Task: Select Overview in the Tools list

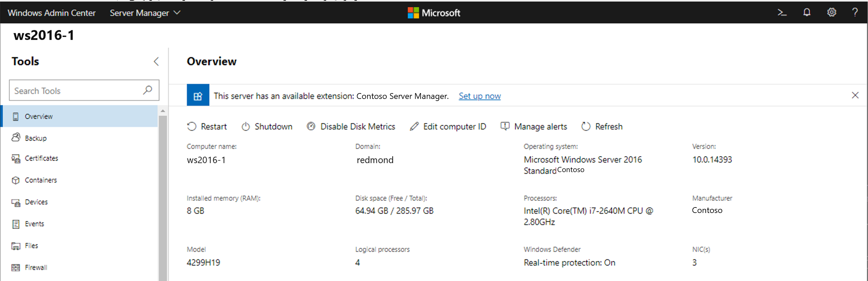Action: click(79, 116)
